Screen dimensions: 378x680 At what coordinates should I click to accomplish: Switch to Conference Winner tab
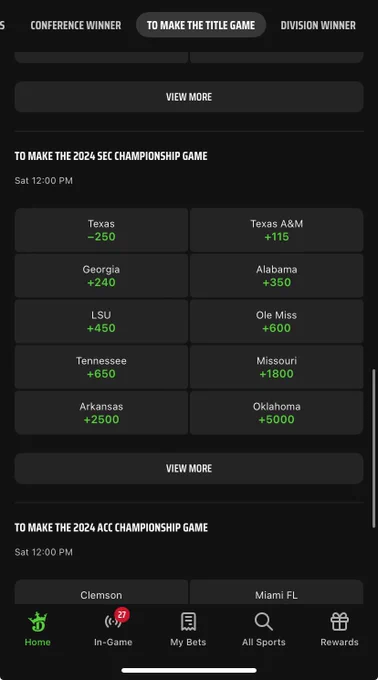[x=76, y=25]
